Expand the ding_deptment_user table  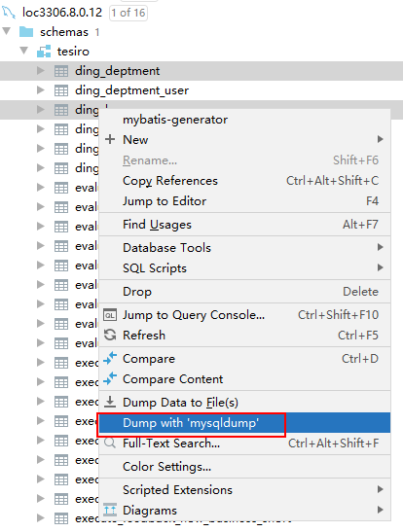41,89
